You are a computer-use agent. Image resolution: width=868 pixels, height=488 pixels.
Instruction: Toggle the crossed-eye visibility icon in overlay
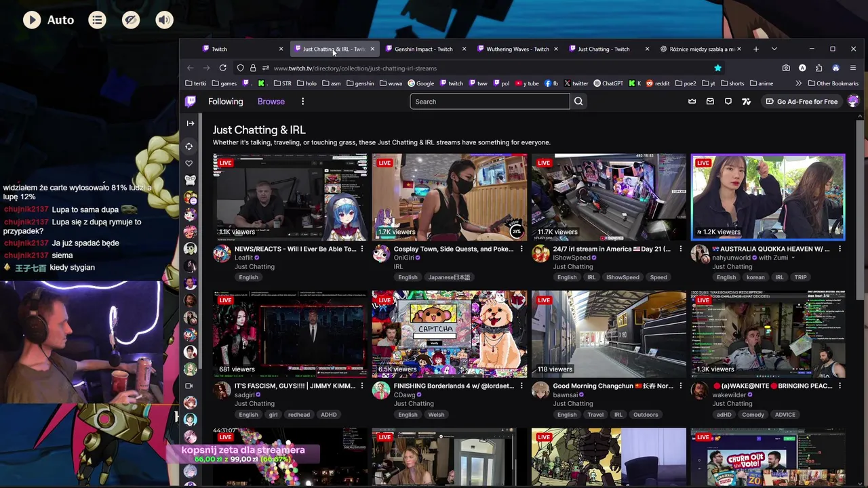[131, 20]
